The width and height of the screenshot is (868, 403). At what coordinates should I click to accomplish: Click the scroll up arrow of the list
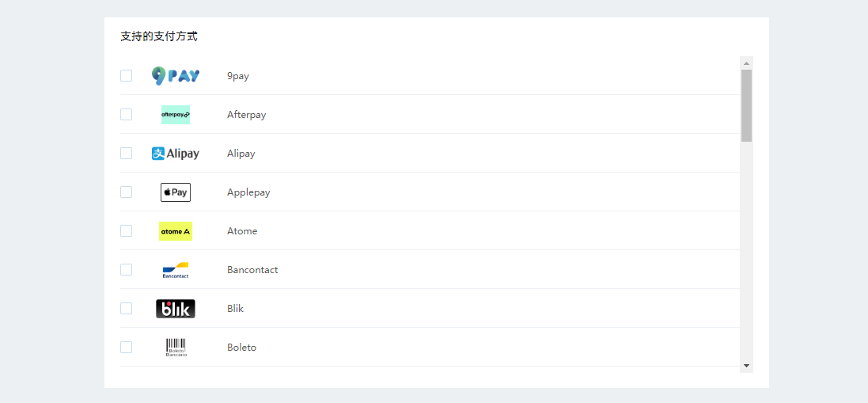pyautogui.click(x=746, y=63)
